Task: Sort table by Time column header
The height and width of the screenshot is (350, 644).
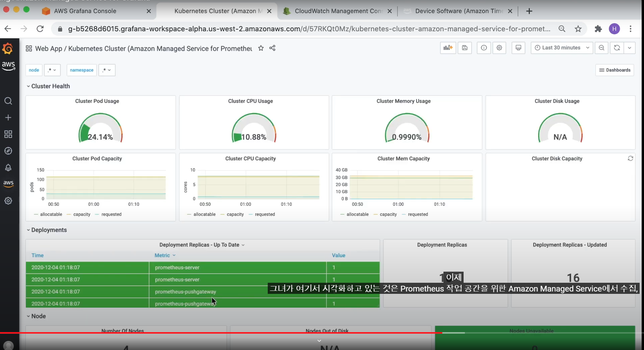Action: [x=38, y=256]
